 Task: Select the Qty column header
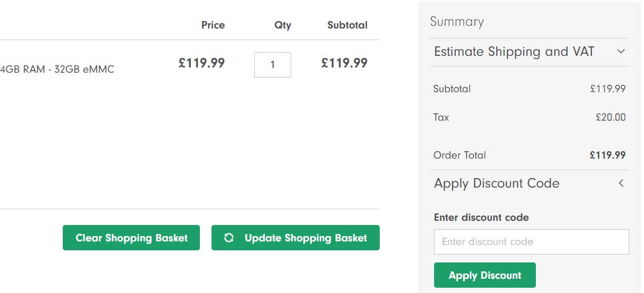(x=283, y=25)
